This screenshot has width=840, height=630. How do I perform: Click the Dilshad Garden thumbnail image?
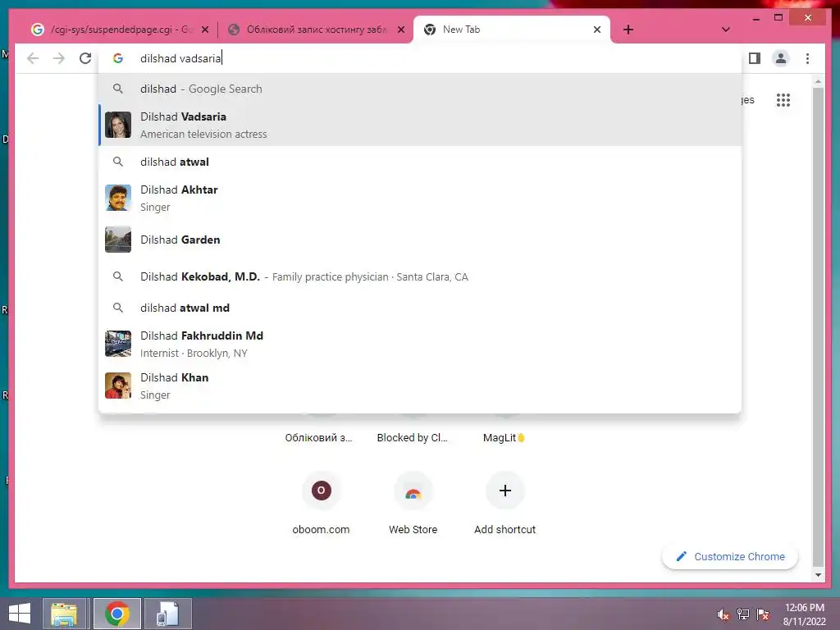pos(118,240)
